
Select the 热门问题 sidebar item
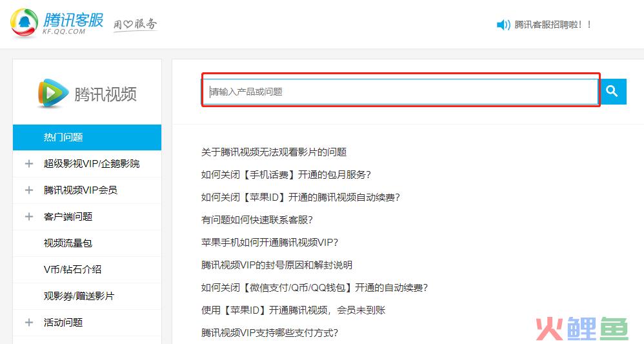point(87,137)
